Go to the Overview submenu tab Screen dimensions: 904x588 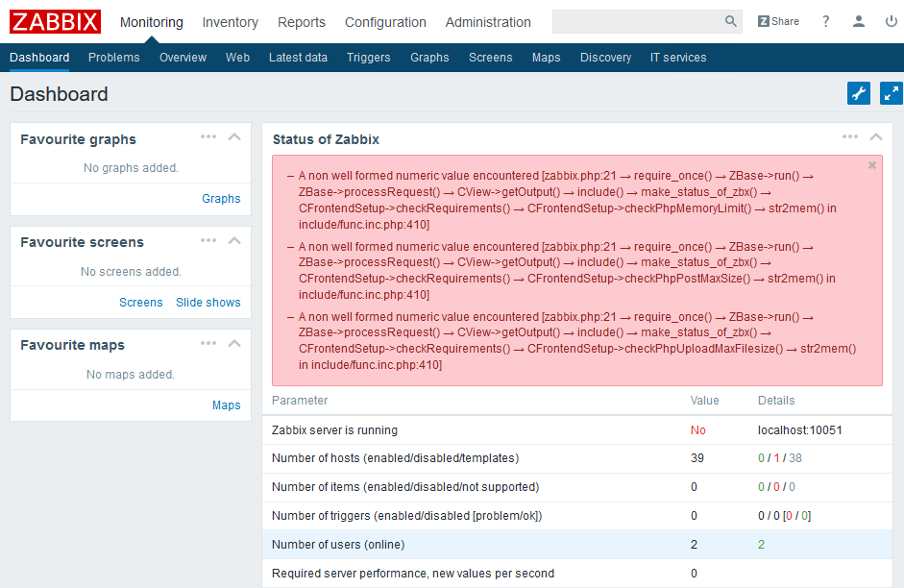183,58
